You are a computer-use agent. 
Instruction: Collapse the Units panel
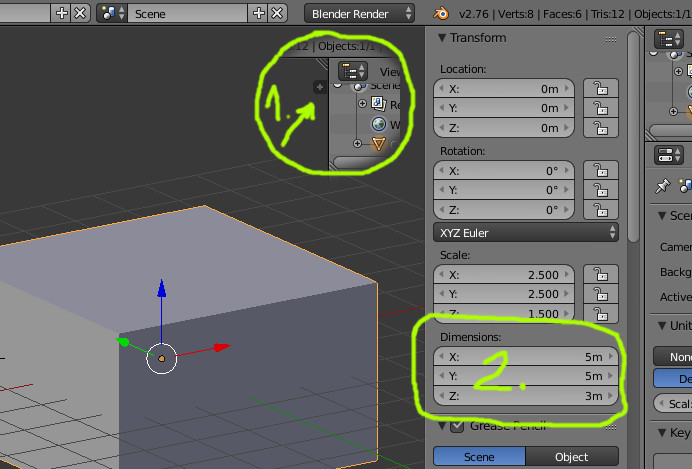pos(662,326)
